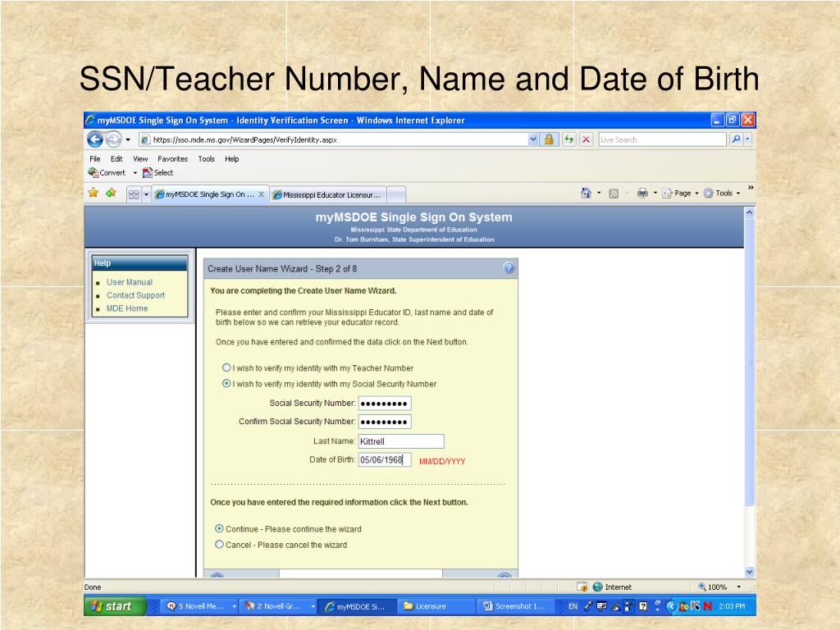
Task: Open the Page command menu
Action: [x=680, y=194]
